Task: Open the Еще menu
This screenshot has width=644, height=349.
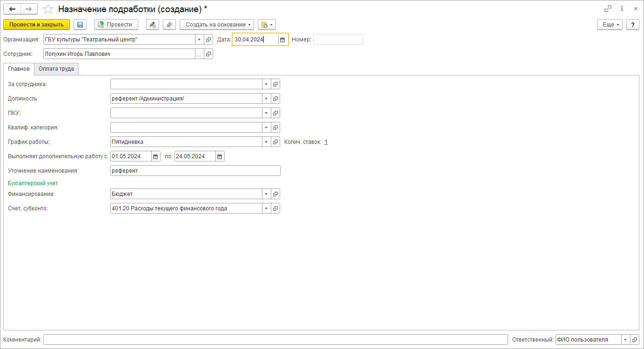Action: coord(610,25)
